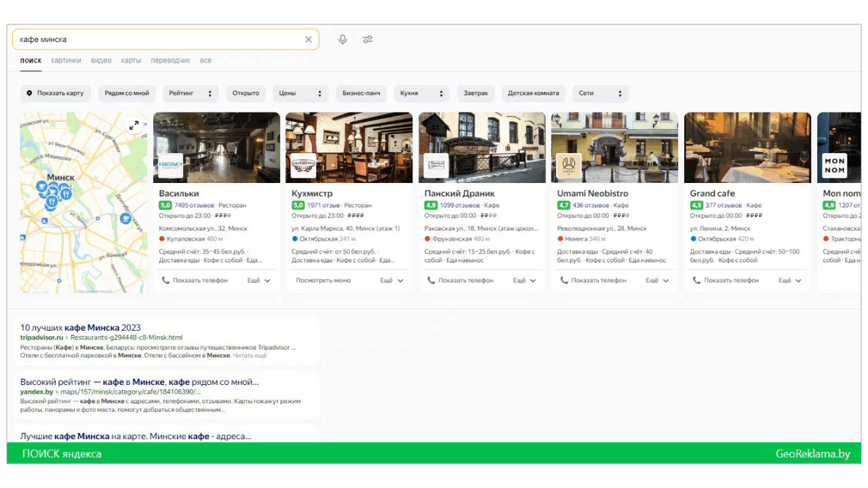Expand 'Ещё' on the Umami Neobistro card
This screenshot has width=868, height=488.
(658, 281)
